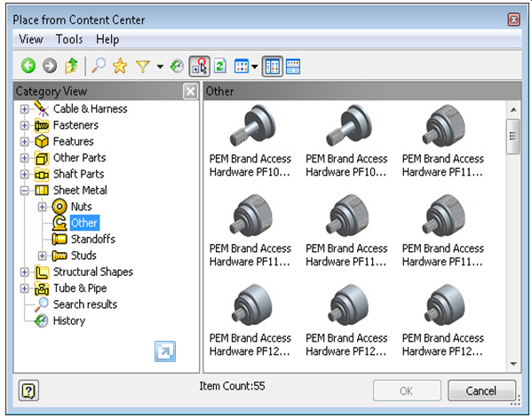This screenshot has width=532, height=418.
Task: Select center PF11 thumbnail in middle row
Action: click(x=346, y=216)
